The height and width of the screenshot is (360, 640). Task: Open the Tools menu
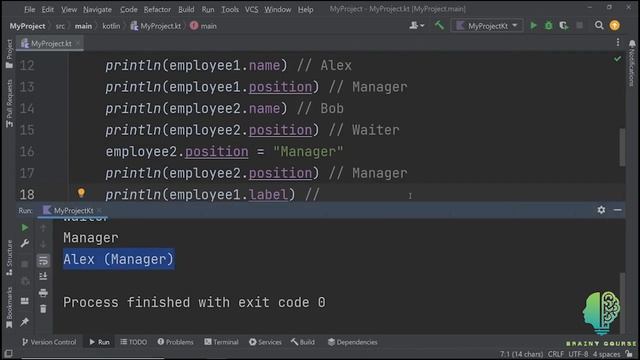click(230, 9)
